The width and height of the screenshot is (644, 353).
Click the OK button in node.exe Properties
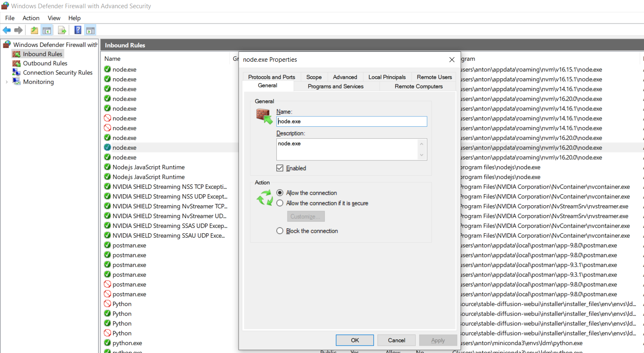tap(354, 340)
